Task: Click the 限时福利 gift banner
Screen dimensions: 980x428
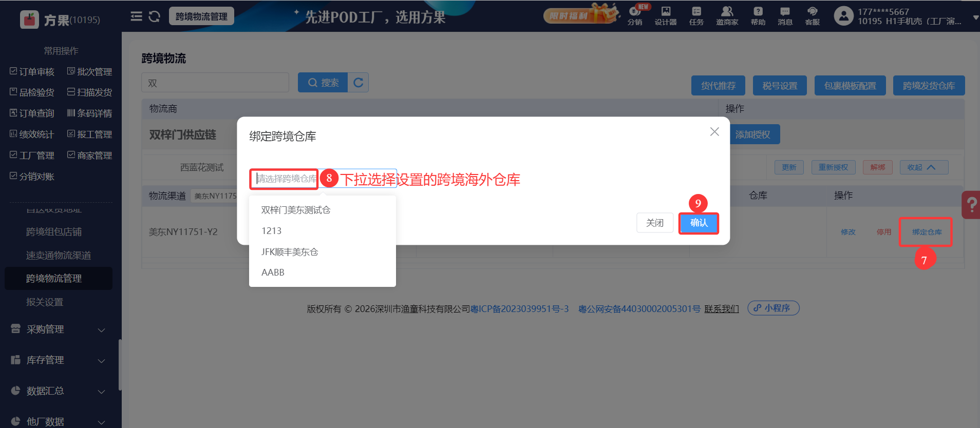Action: click(581, 14)
